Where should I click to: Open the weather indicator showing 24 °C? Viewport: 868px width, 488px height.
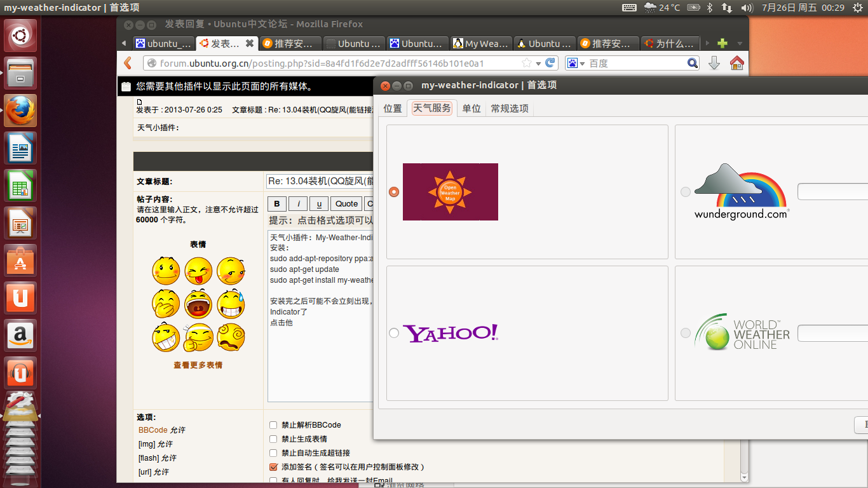(662, 8)
